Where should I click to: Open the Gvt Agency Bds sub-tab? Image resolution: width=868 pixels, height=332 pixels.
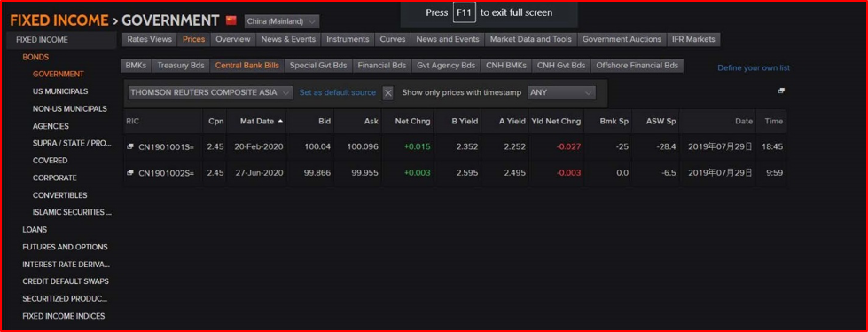point(446,66)
